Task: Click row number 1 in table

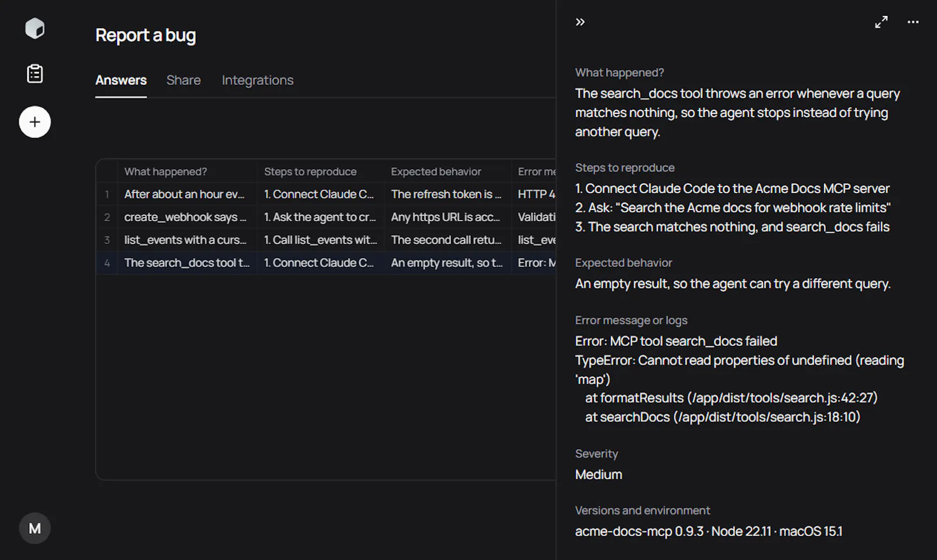Action: 107,194
